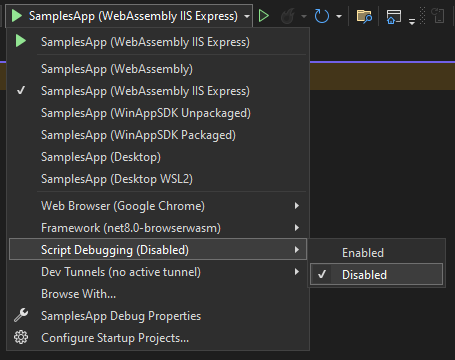Open the toolbar overflow options arrow
This screenshot has height=360, width=455.
412,22
